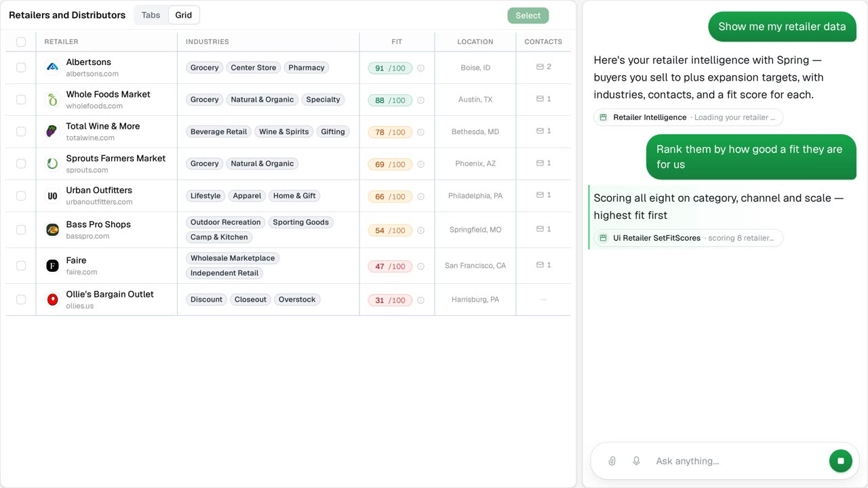Click the contacts mail icon for Urban Outfitters
This screenshot has width=868, height=488.
(x=540, y=195)
